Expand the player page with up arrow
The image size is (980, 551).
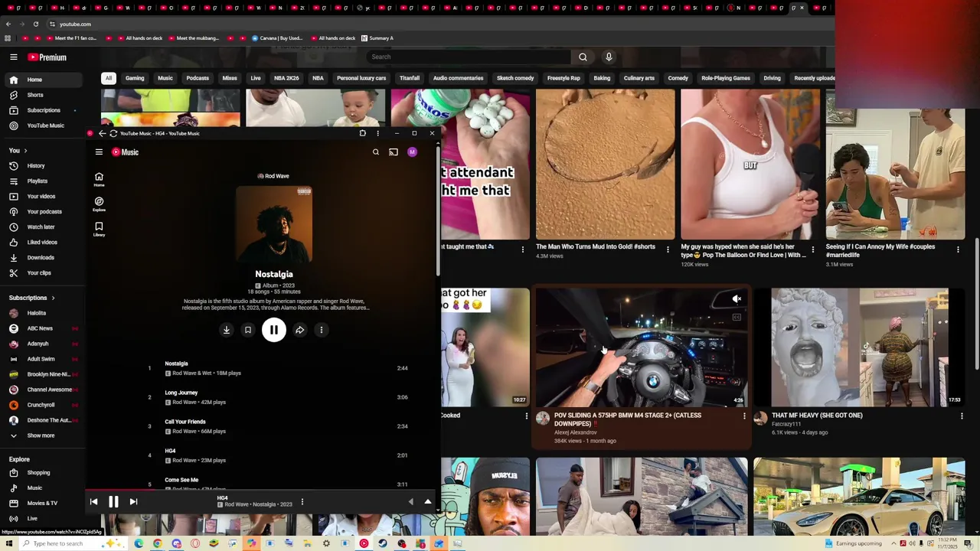click(428, 502)
